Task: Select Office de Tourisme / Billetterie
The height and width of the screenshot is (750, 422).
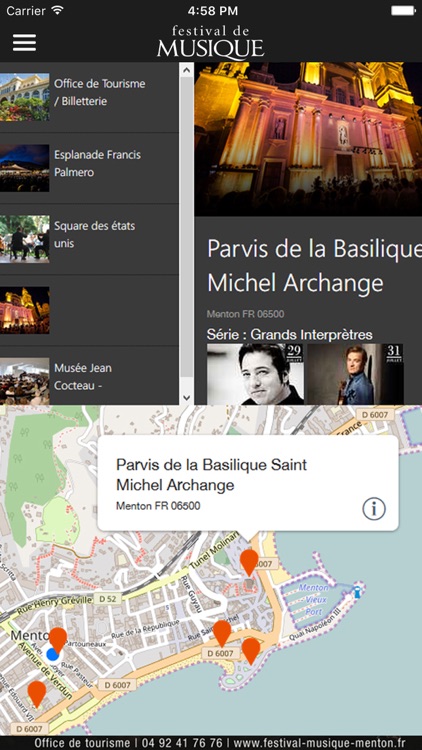Action: point(89,98)
